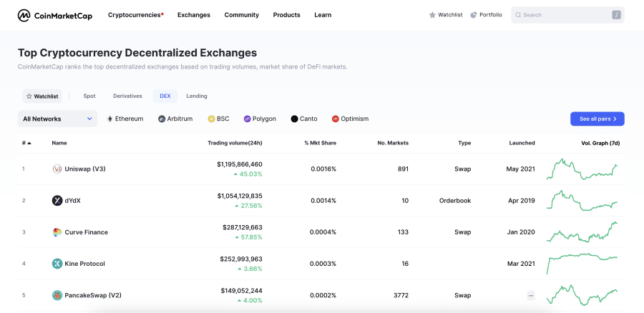This screenshot has width=644, height=313.
Task: Click the Optimism network icon
Action: tap(335, 119)
